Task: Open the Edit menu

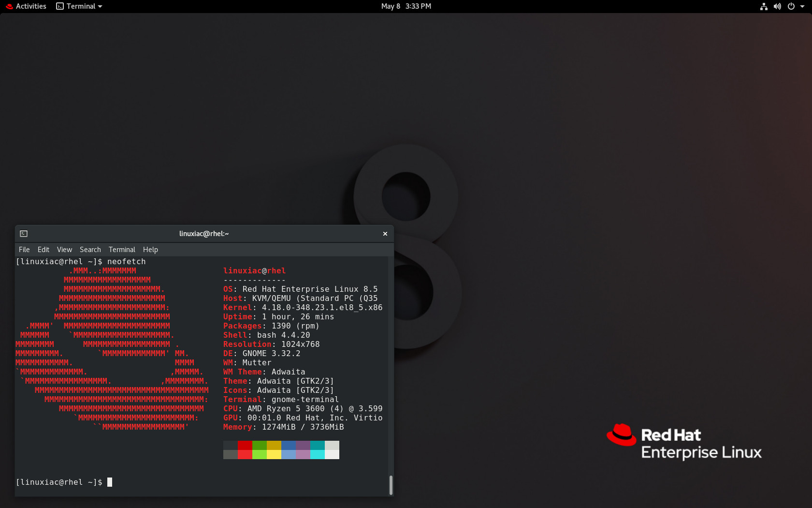Action: pyautogui.click(x=43, y=250)
